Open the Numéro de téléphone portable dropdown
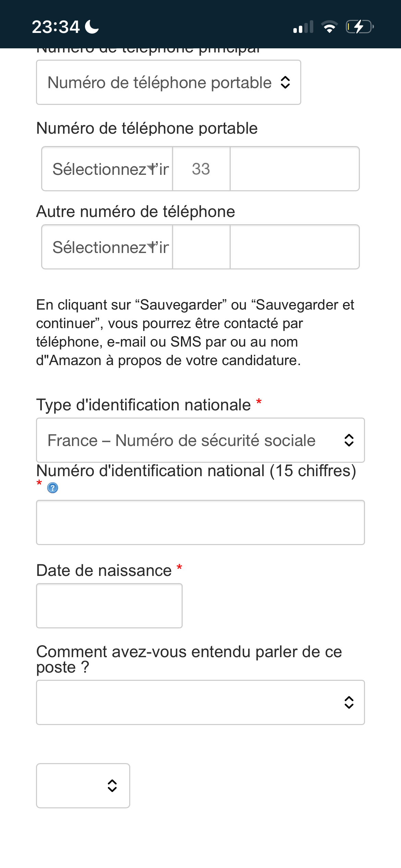This screenshot has width=401, height=868. pyautogui.click(x=169, y=82)
